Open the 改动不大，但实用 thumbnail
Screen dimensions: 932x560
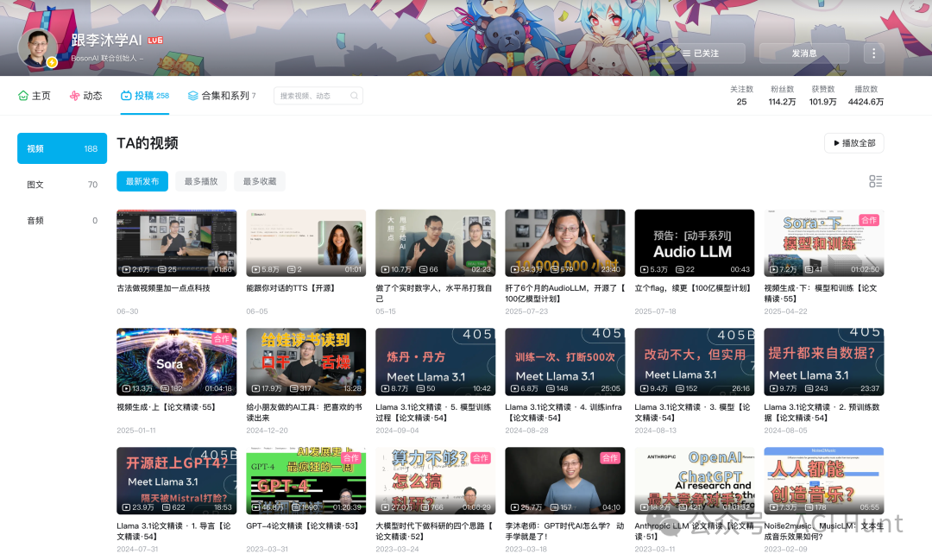[694, 362]
